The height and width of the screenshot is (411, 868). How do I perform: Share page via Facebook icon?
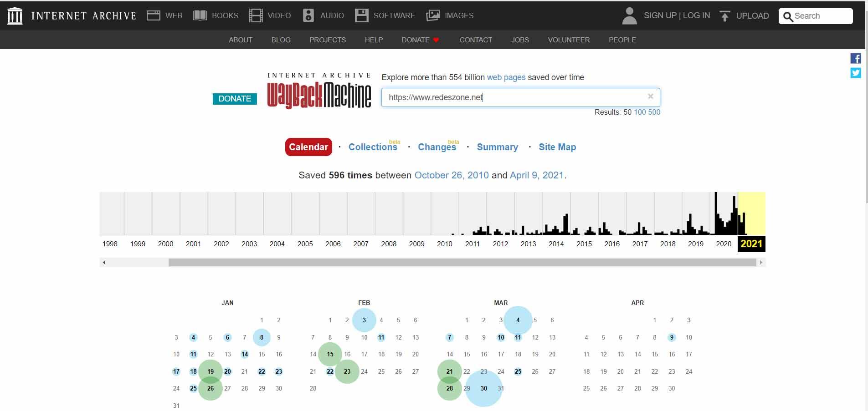point(856,58)
